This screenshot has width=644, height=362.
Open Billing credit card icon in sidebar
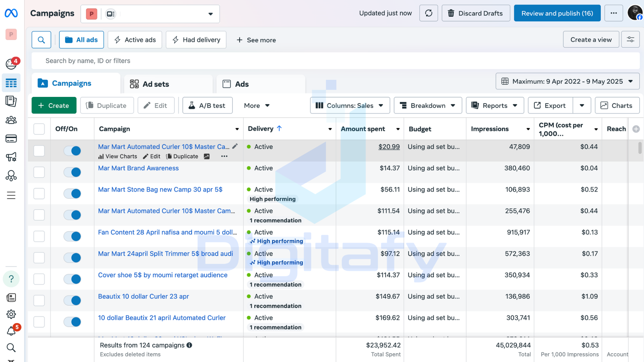coord(11,138)
